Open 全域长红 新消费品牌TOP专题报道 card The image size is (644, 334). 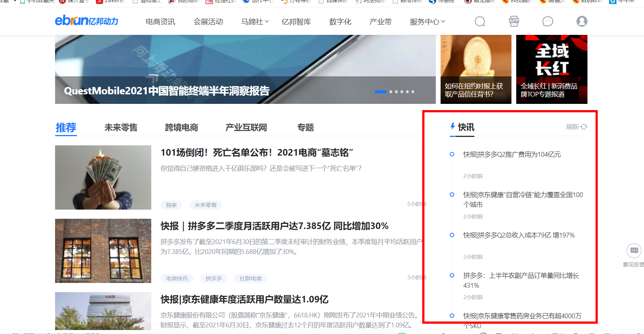pyautogui.click(x=552, y=69)
